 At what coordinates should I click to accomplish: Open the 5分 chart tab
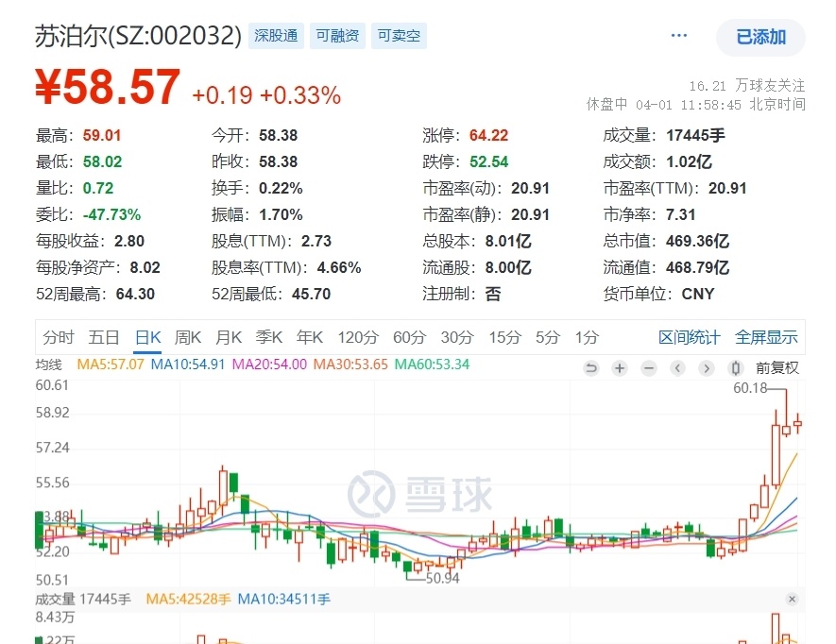click(548, 337)
